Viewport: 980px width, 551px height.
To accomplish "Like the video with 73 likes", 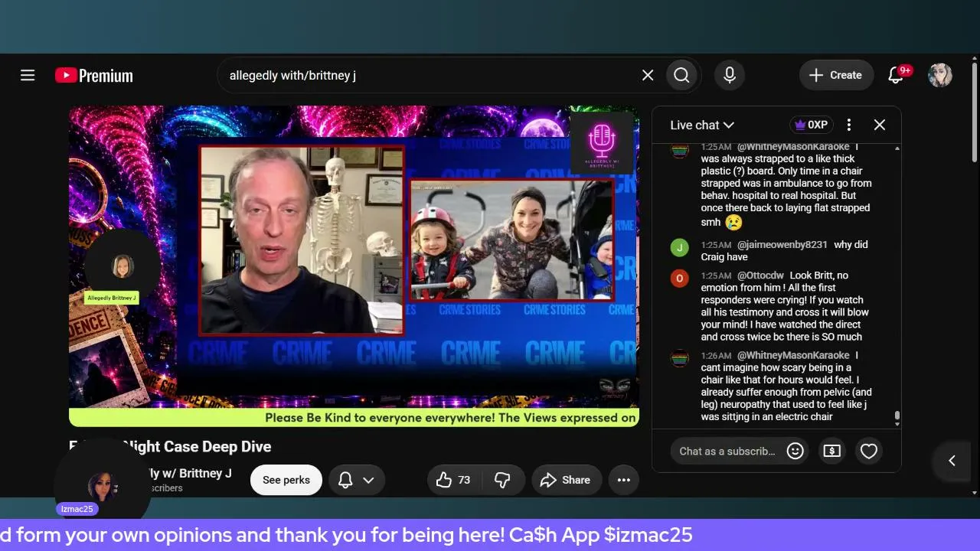I will pos(453,480).
